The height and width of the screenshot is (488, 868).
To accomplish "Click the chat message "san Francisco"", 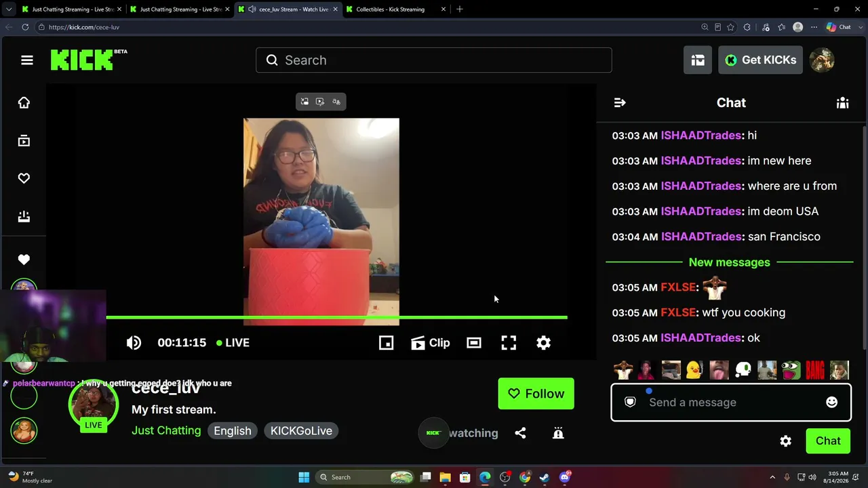I will pos(784,237).
